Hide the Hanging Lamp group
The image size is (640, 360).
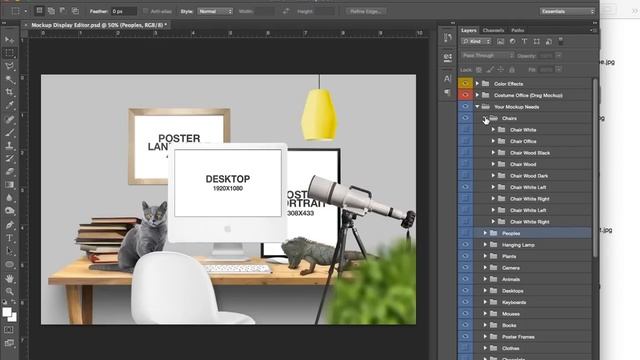[465, 244]
